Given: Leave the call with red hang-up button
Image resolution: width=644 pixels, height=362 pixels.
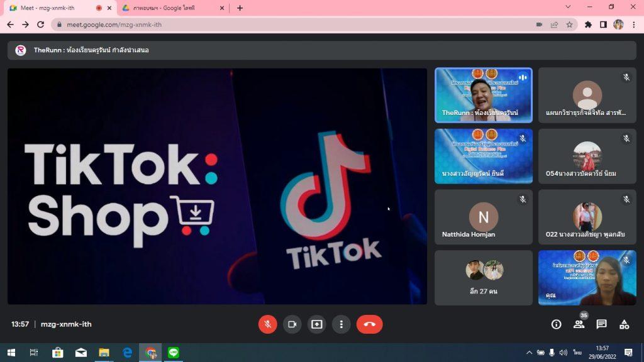Looking at the screenshot, I should pos(370,324).
